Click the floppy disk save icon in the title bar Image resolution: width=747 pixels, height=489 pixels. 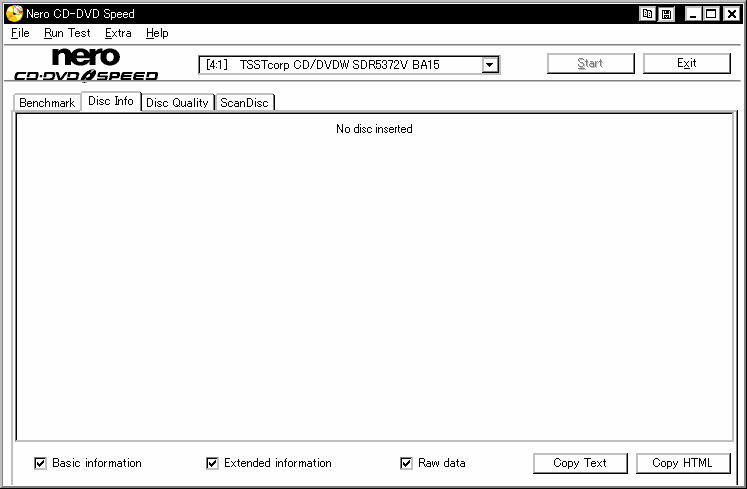coord(666,14)
